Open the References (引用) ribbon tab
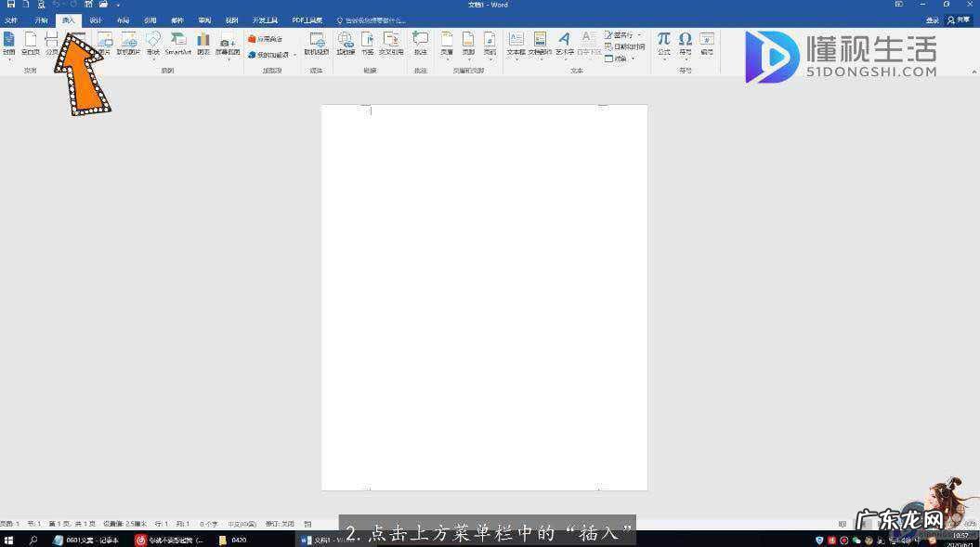980x547 pixels. 150,20
